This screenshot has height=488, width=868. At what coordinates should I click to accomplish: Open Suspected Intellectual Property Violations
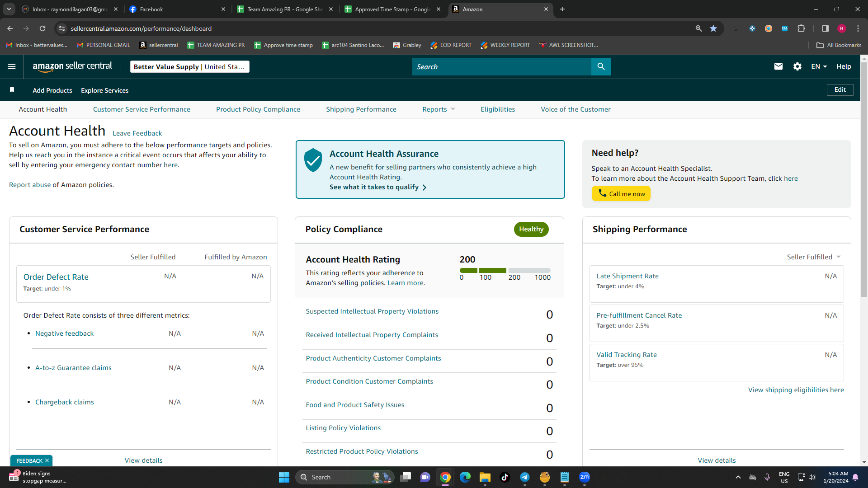coord(372,311)
